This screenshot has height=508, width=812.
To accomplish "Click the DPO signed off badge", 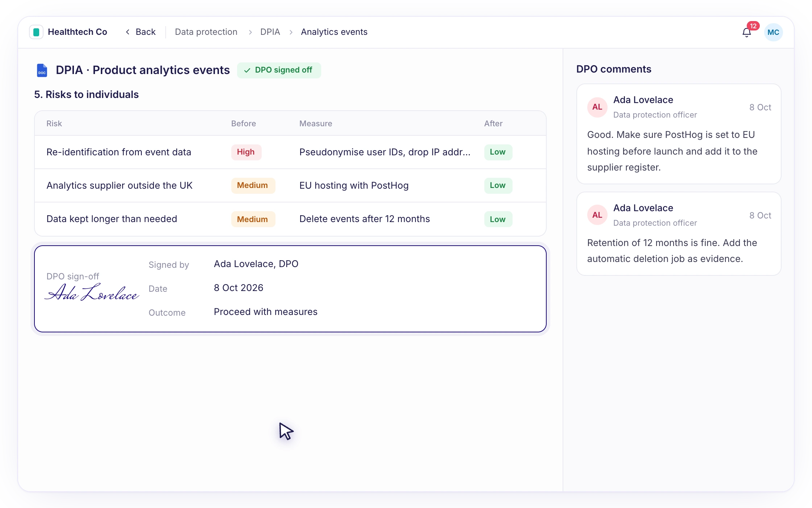I will point(279,70).
